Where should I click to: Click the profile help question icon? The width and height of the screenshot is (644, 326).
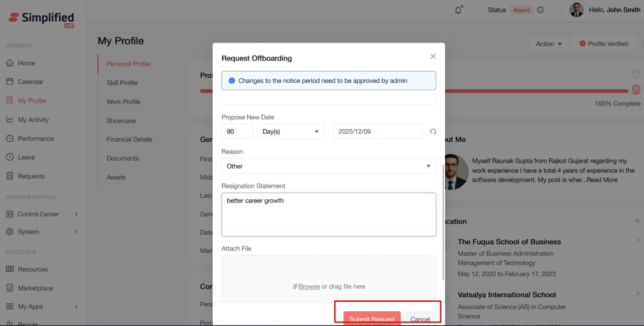click(635, 74)
